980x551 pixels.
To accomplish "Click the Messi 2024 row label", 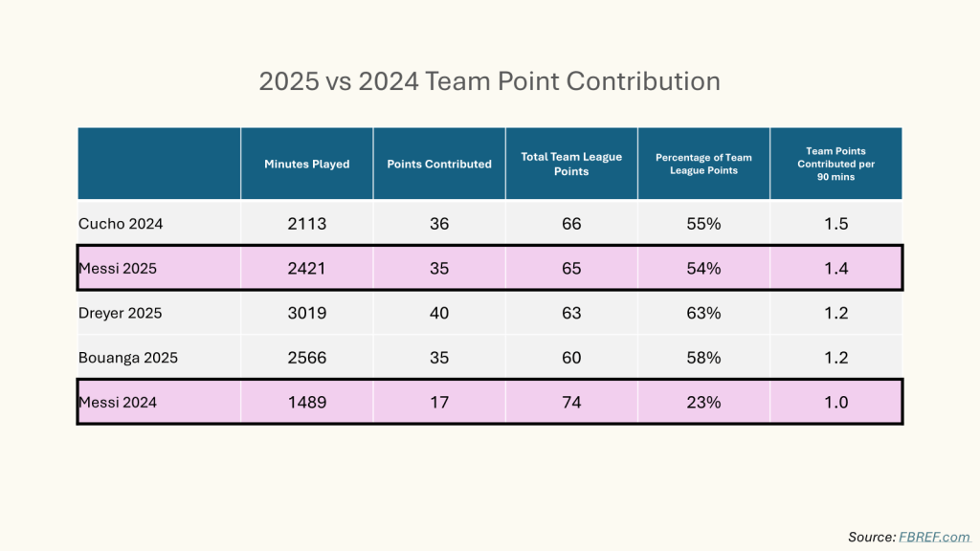I will 118,403.
